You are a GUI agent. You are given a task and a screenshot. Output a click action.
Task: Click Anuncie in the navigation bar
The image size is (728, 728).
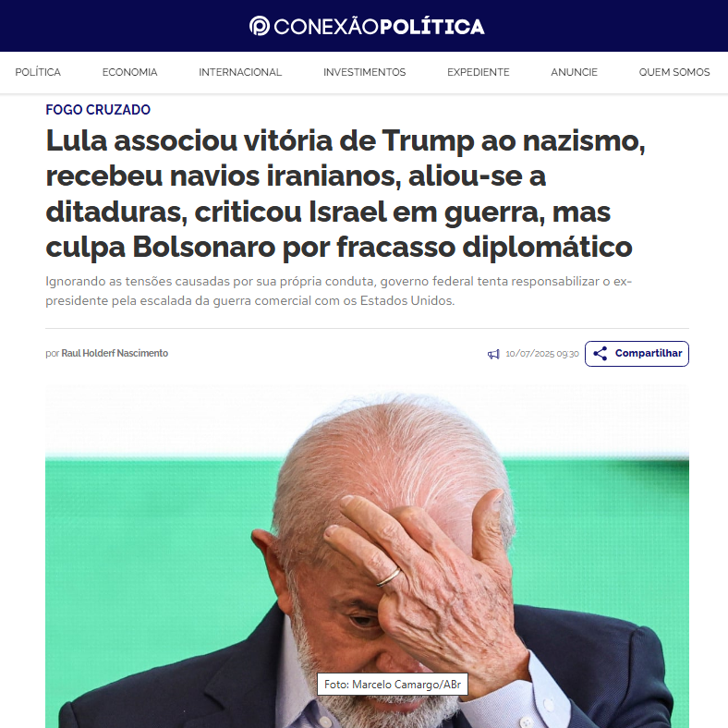coord(574,72)
